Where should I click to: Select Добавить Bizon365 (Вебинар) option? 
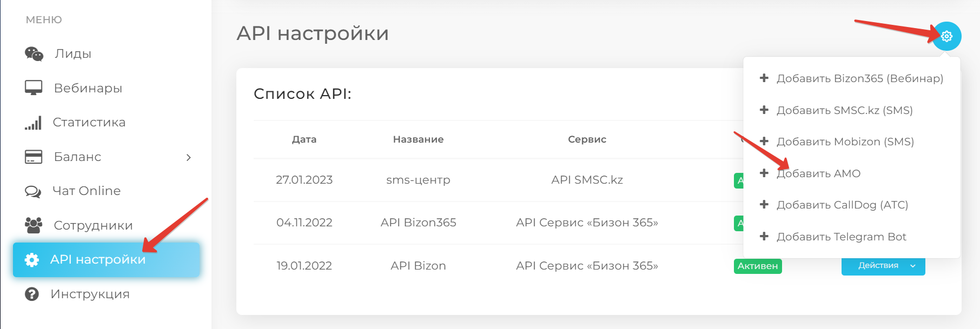pos(859,78)
